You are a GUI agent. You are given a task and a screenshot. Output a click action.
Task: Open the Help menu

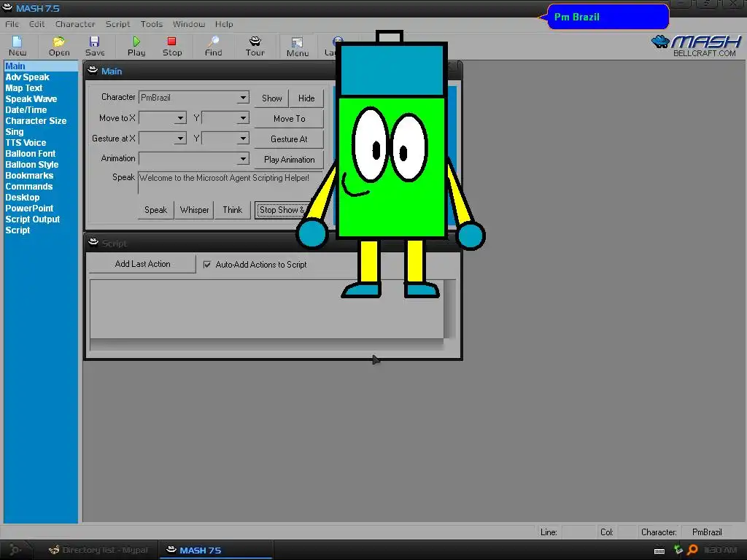tap(224, 24)
